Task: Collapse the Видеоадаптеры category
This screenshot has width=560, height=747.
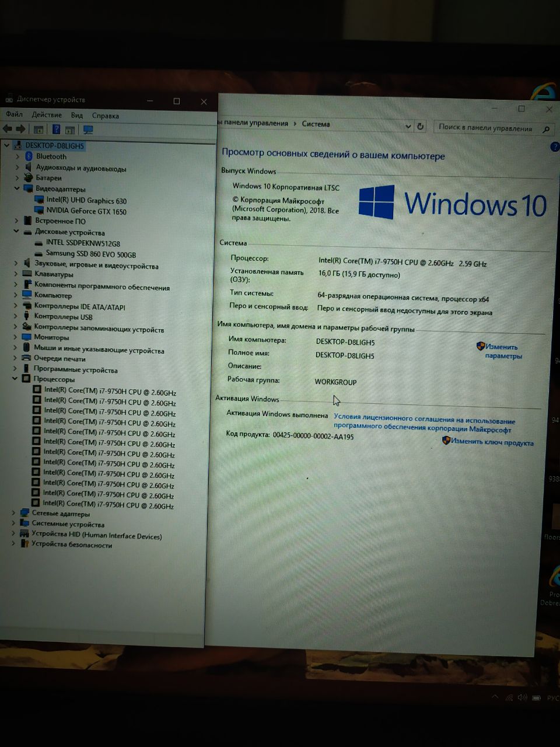Action: (x=17, y=189)
